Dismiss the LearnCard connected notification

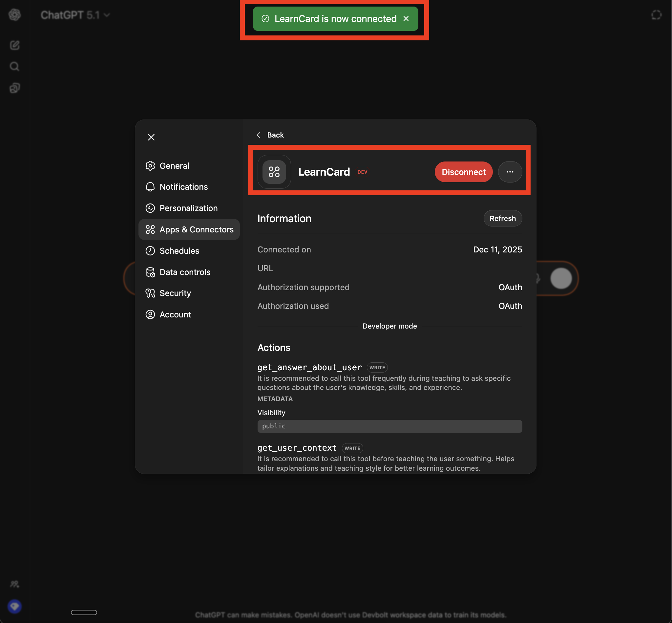(406, 19)
